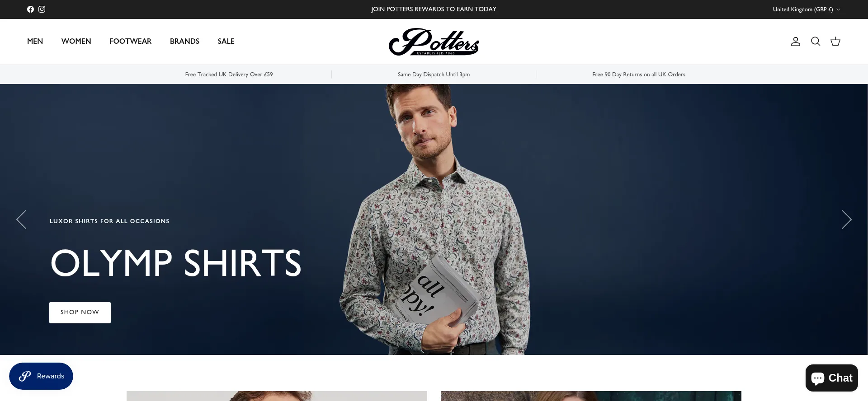Open the MEN navigation menu

coord(35,41)
